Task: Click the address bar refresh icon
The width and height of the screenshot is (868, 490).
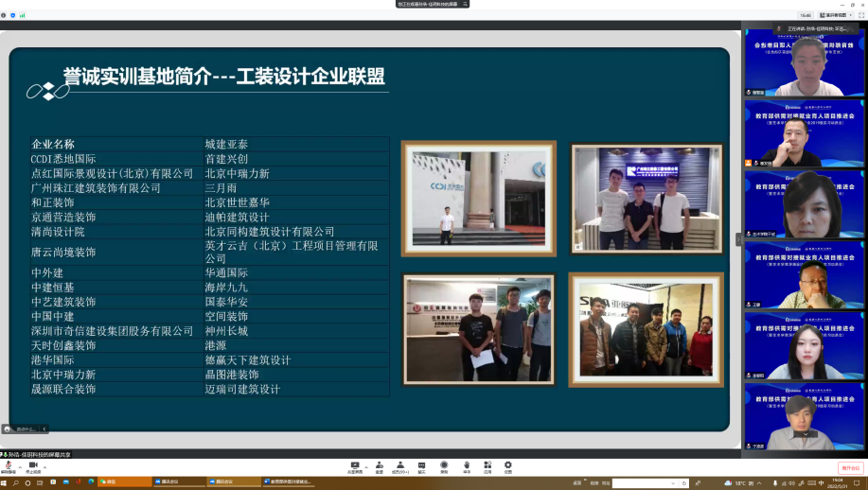Action: 684,483
